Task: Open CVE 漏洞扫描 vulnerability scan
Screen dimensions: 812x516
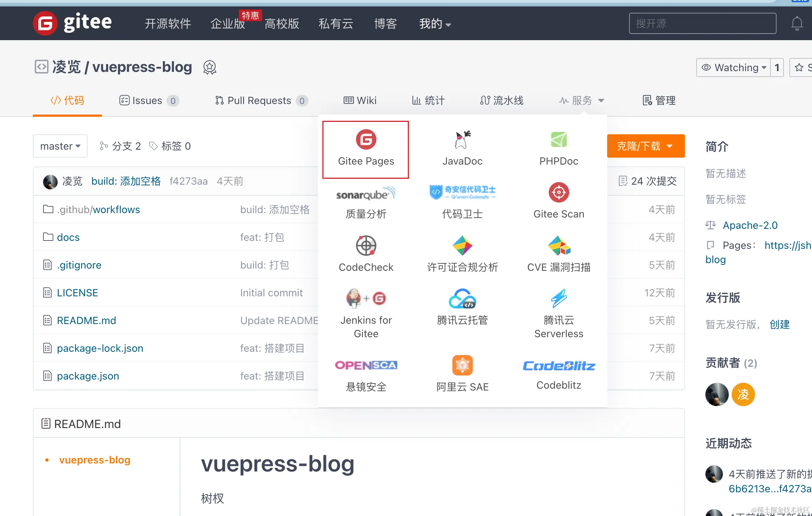Action: (x=559, y=255)
